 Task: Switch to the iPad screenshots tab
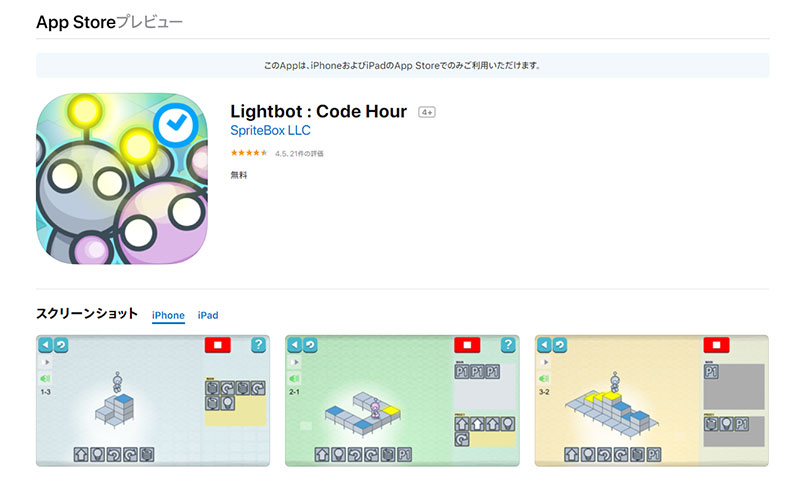[208, 315]
